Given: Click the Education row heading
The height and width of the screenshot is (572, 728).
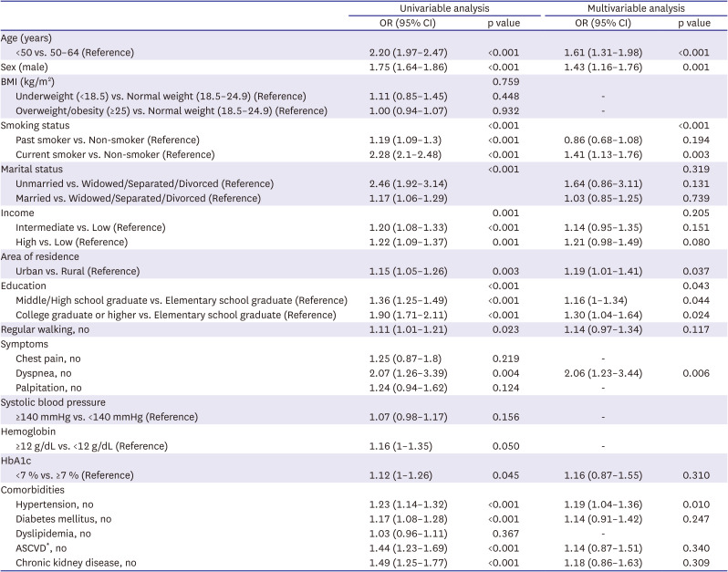Looking at the screenshot, I should click(25, 285).
